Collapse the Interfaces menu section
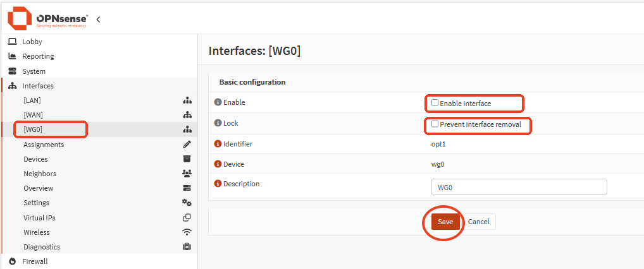Screen dimensions: 644x269 click(38, 86)
